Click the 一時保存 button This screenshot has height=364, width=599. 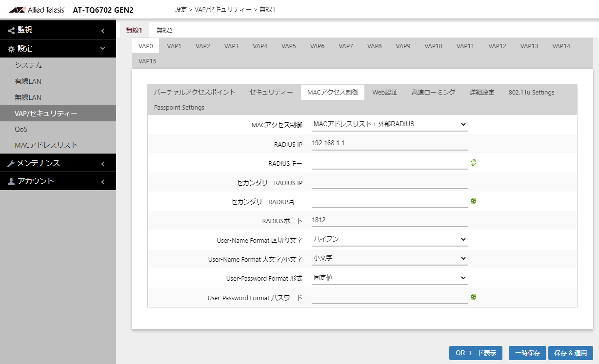click(x=527, y=353)
